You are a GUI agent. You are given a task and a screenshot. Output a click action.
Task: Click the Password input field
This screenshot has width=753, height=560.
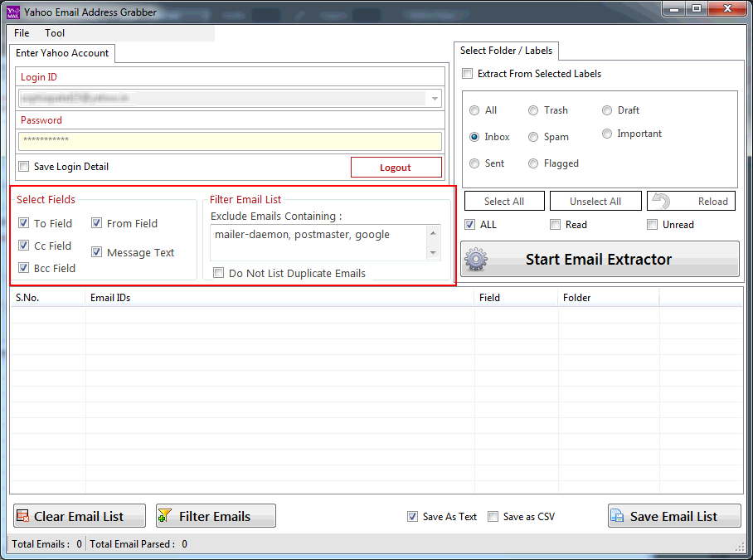pyautogui.click(x=230, y=142)
